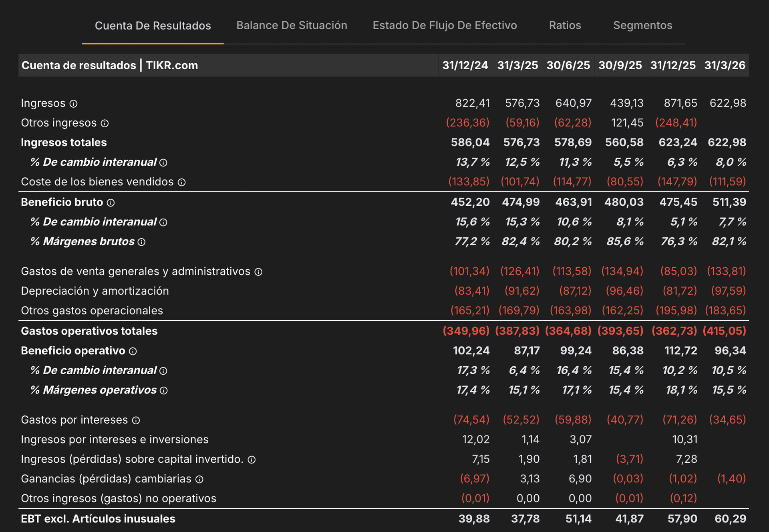
Task: Go to Segmentos tab
Action: click(642, 25)
